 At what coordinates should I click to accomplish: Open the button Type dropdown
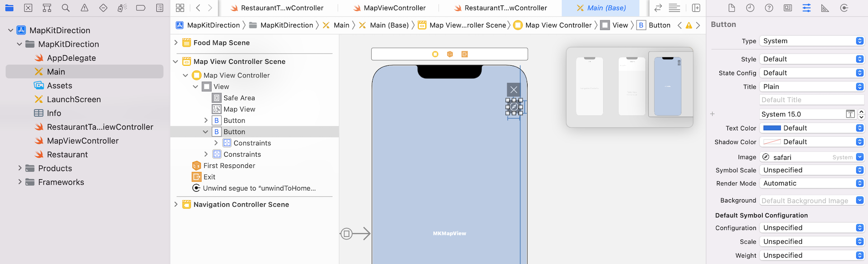[811, 41]
